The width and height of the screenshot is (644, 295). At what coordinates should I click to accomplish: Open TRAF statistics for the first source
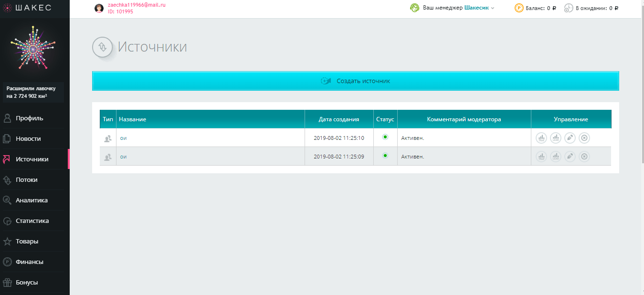(x=541, y=138)
